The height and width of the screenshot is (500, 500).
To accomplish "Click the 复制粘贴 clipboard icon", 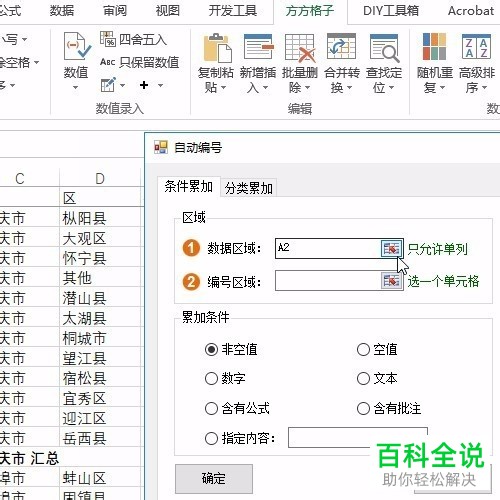I will click(218, 48).
